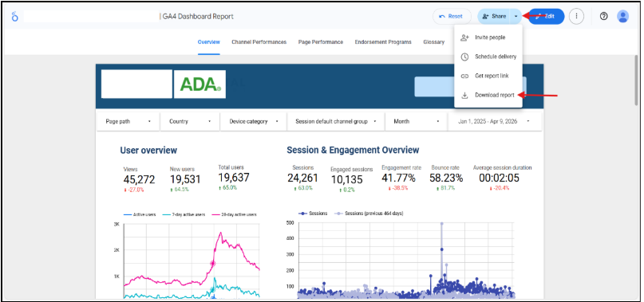This screenshot has width=644, height=302.
Task: Click the ADA logo image
Action: (200, 84)
